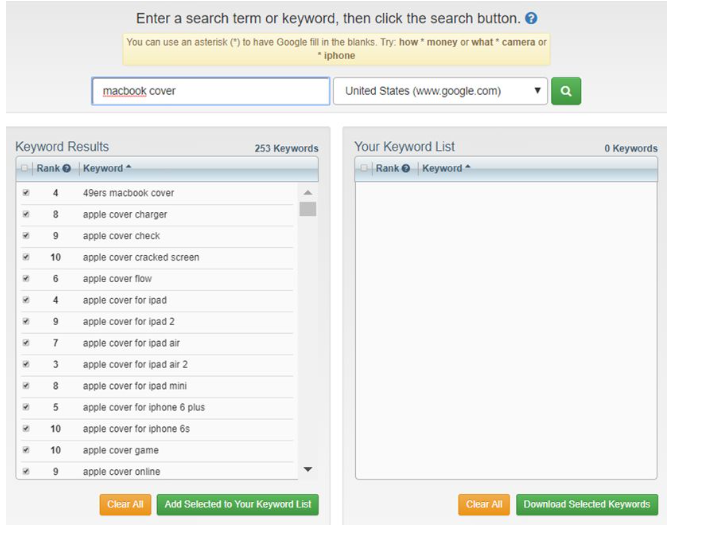Viewport: 704px width, 536px height.
Task: Click the 'Your Keyword List' panel title
Action: pos(405,147)
